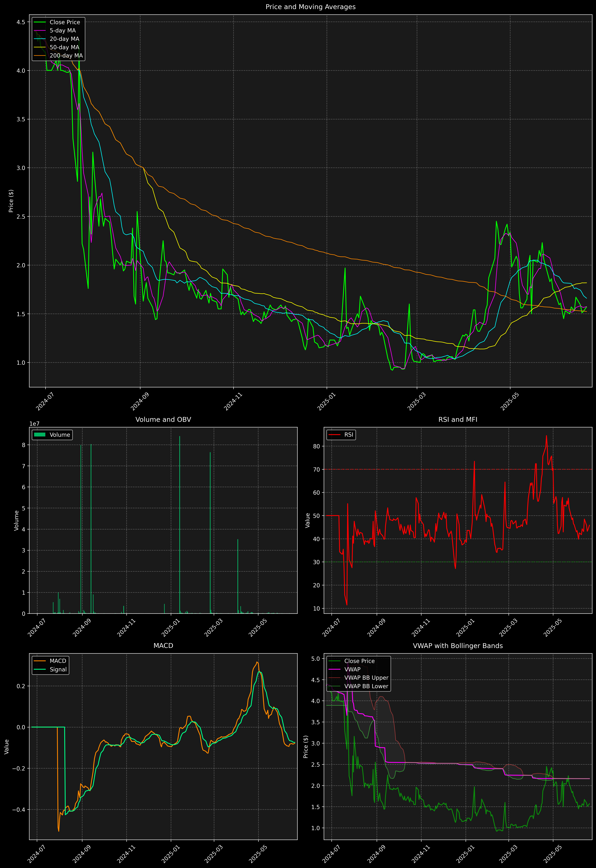Select the '5-day MA' legend entry
This screenshot has width=596, height=868.
pyautogui.click(x=55, y=31)
